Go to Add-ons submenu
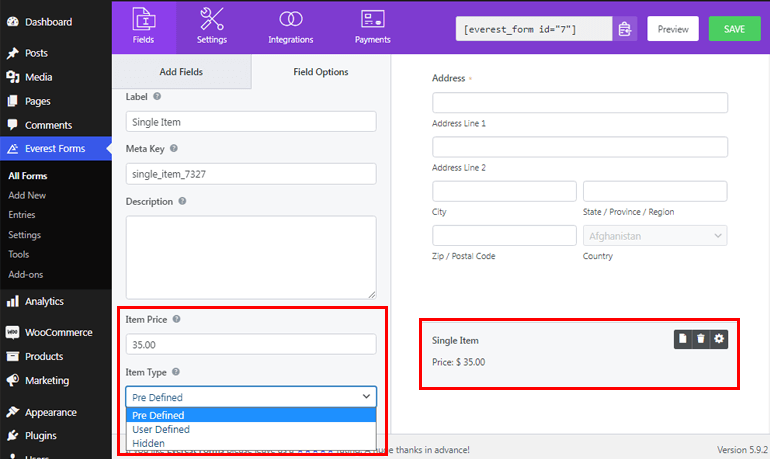Image resolution: width=770 pixels, height=459 pixels. pyautogui.click(x=26, y=274)
